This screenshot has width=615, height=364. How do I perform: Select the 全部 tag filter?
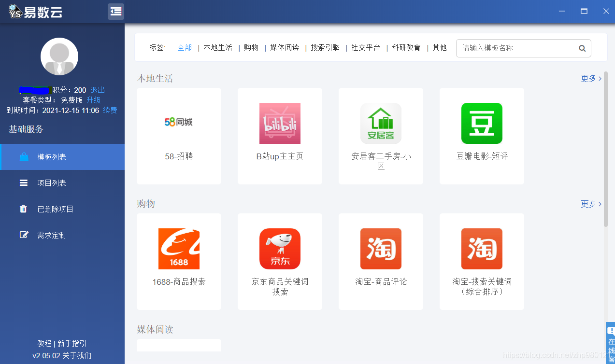tap(185, 48)
